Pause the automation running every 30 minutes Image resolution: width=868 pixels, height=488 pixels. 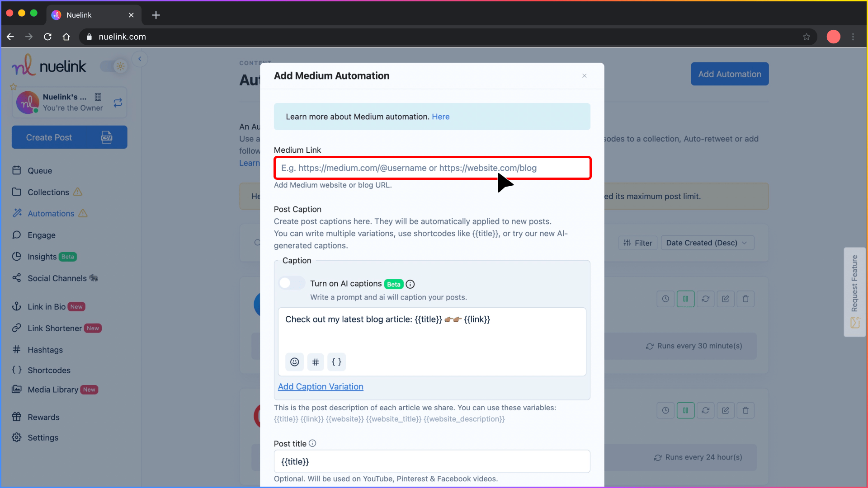pyautogui.click(x=685, y=299)
